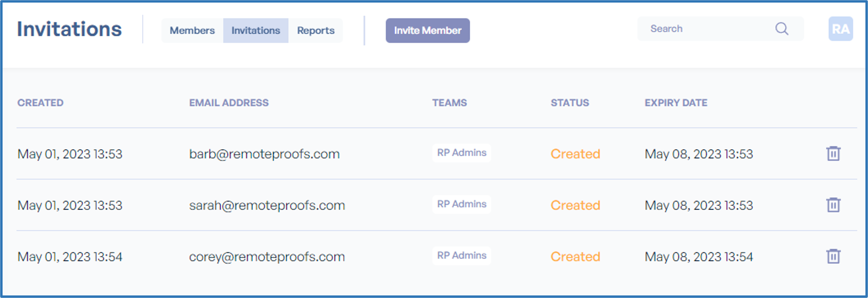Screen dimensions: 868x298
Task: Click the TEAMS column header
Action: click(450, 102)
